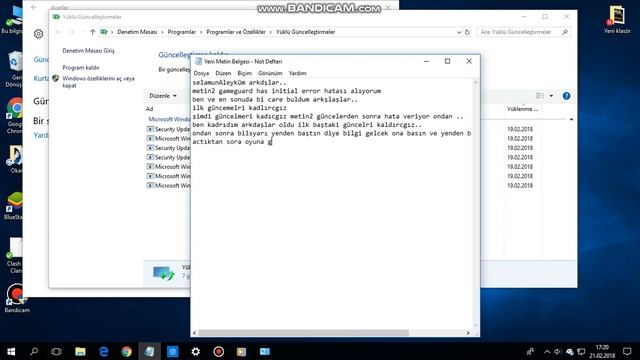Click Denetim Masası Giriş link
Viewport: 640px width, 360px height.
[x=88, y=51]
